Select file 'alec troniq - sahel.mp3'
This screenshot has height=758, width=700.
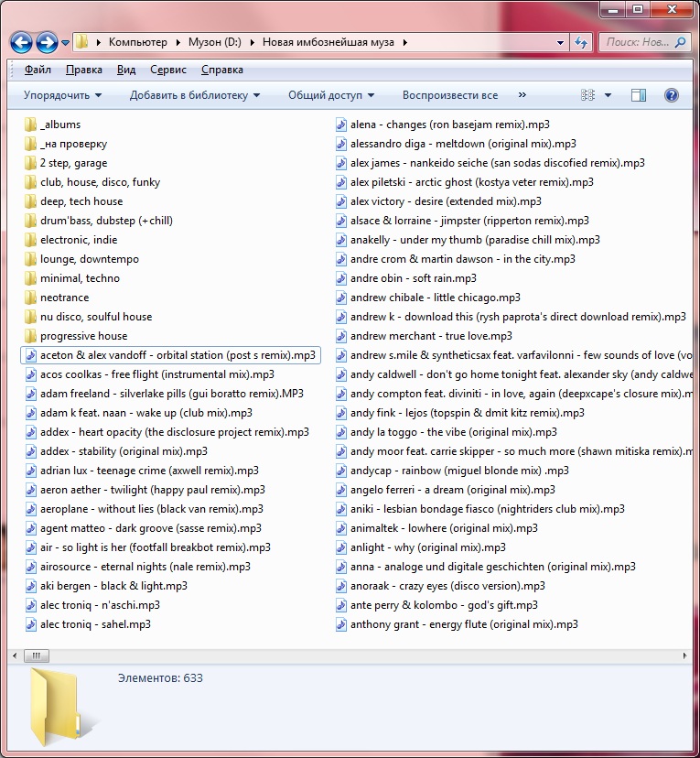(x=95, y=624)
